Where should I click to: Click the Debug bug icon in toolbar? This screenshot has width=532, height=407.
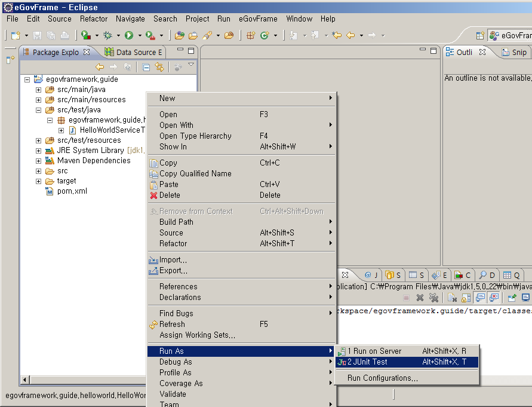tap(107, 35)
